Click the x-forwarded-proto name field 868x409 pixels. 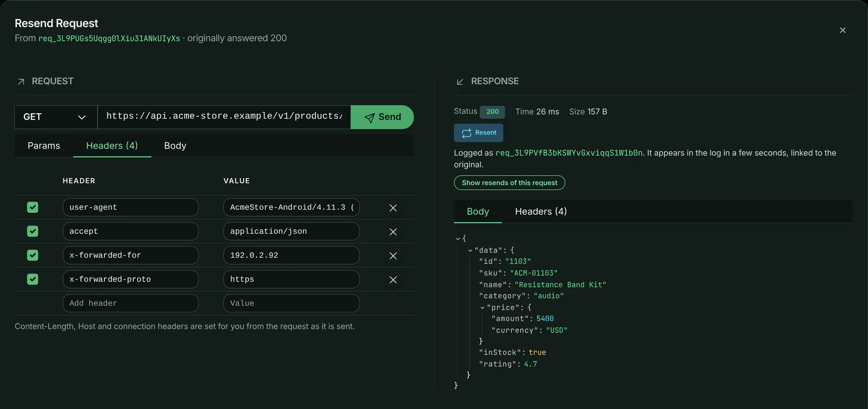pyautogui.click(x=131, y=279)
